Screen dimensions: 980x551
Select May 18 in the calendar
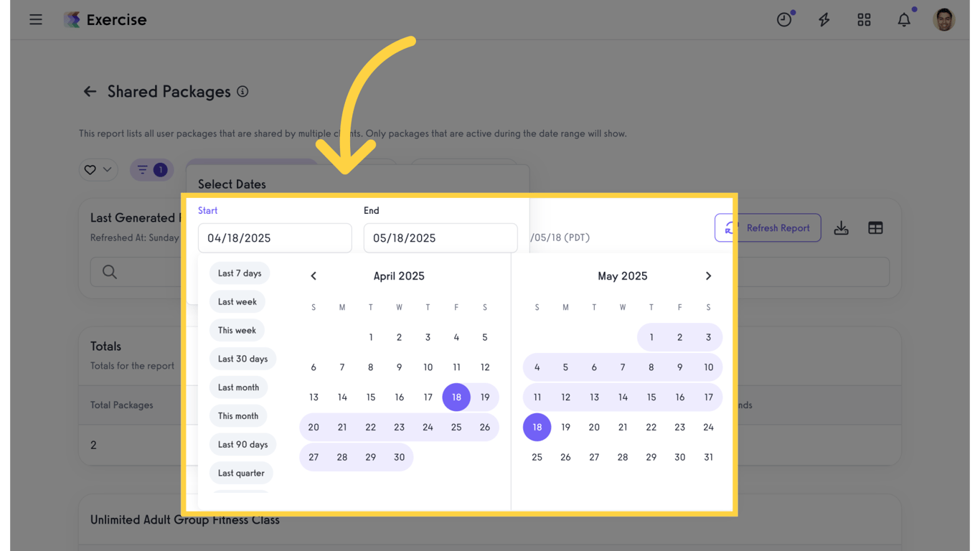click(x=537, y=427)
